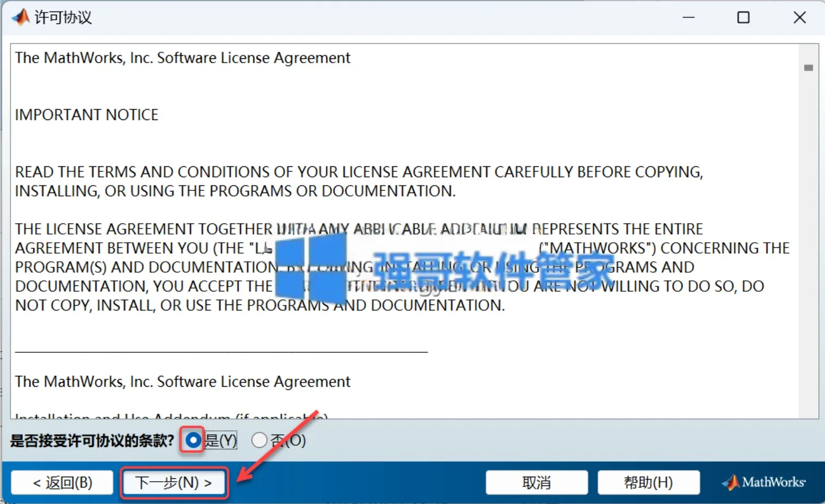The width and height of the screenshot is (825, 504).
Task: Click the MATLAB icon in the title bar
Action: [21, 17]
